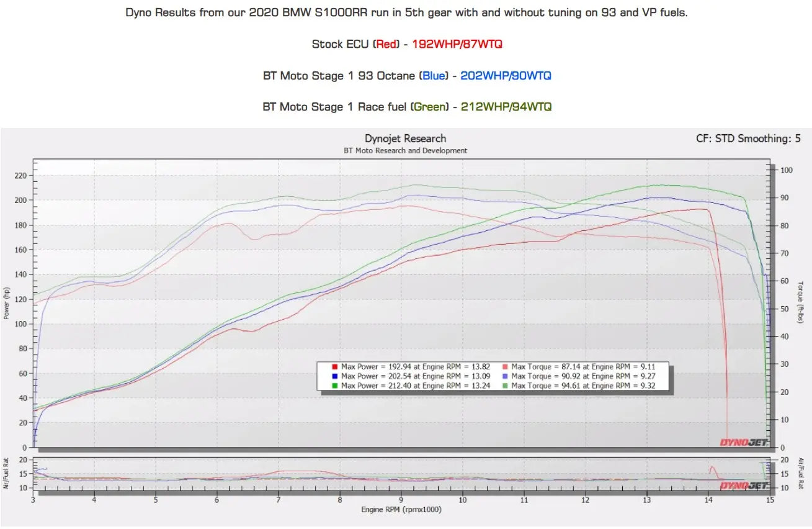Click the 'Stock ECU' label
The width and height of the screenshot is (812, 529).
tap(340, 44)
